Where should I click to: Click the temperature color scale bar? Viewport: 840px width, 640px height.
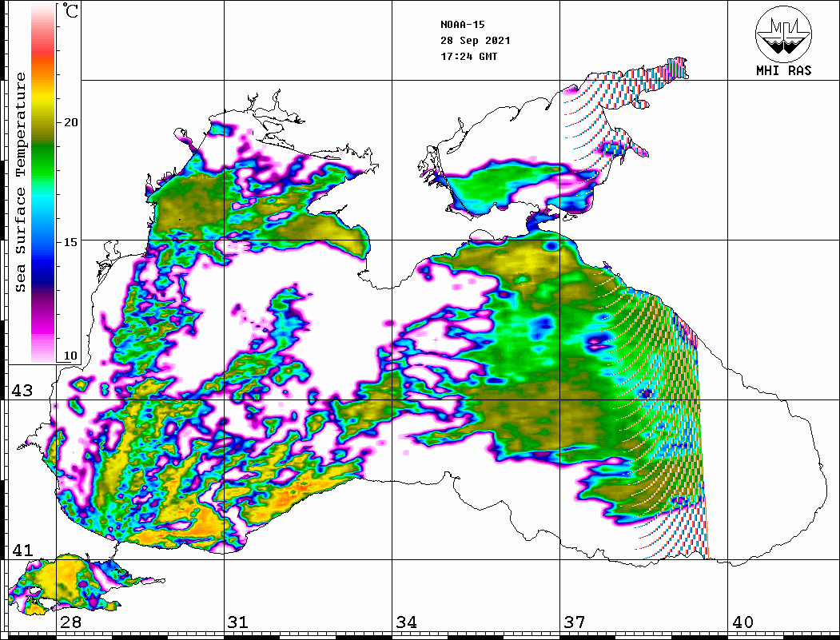[x=43, y=183]
